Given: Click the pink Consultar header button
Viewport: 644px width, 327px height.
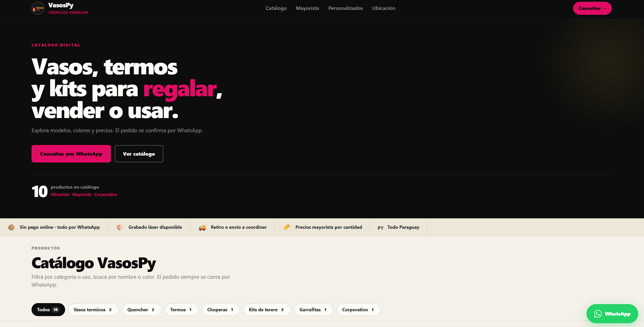Looking at the screenshot, I should [592, 8].
